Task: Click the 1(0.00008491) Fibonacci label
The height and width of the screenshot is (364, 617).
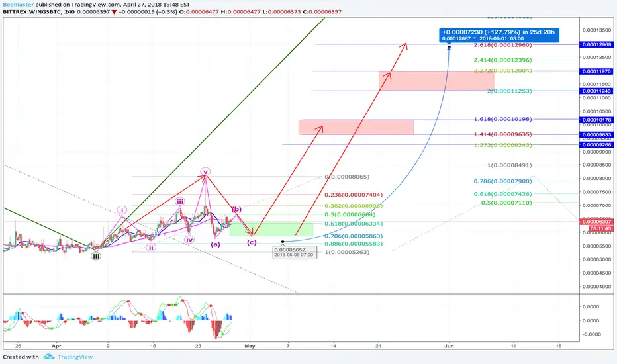Action: coord(510,165)
